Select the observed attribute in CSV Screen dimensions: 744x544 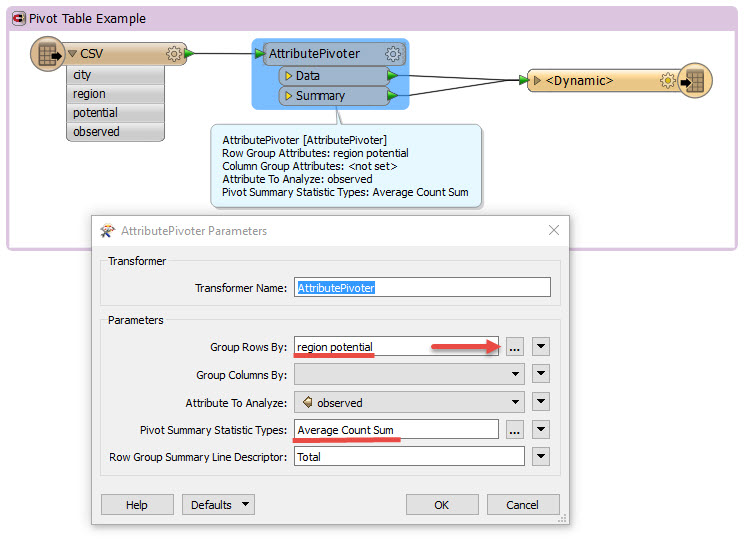pos(115,132)
